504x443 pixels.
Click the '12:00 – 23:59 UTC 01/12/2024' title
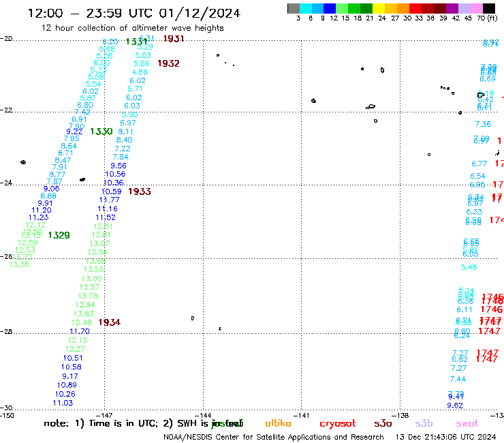click(134, 13)
